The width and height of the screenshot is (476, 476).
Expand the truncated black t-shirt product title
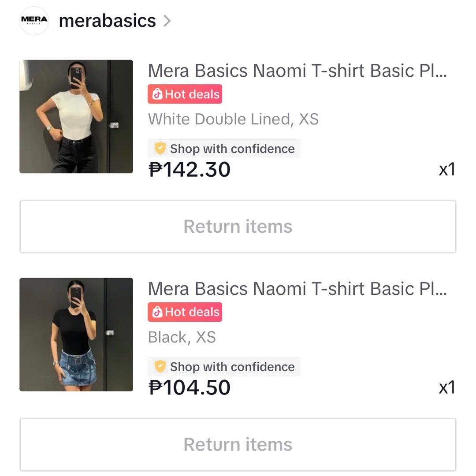click(297, 289)
